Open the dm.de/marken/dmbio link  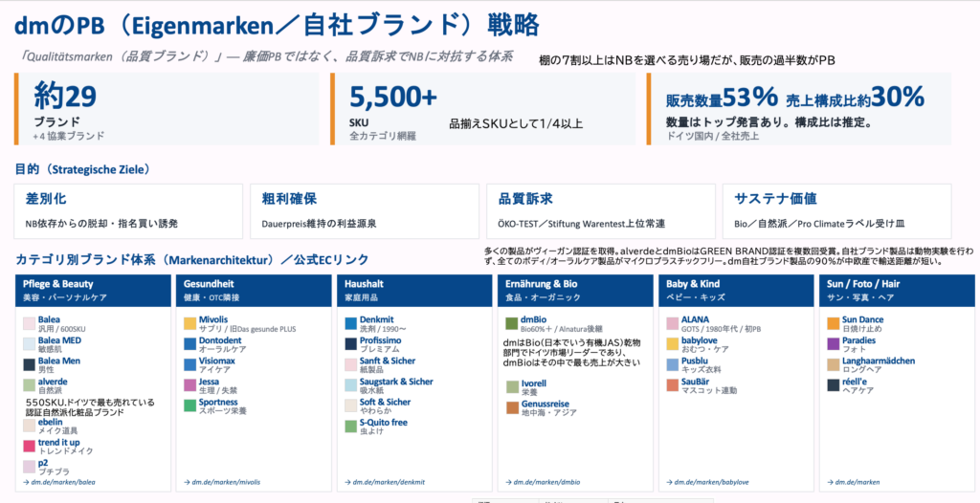[x=543, y=482]
